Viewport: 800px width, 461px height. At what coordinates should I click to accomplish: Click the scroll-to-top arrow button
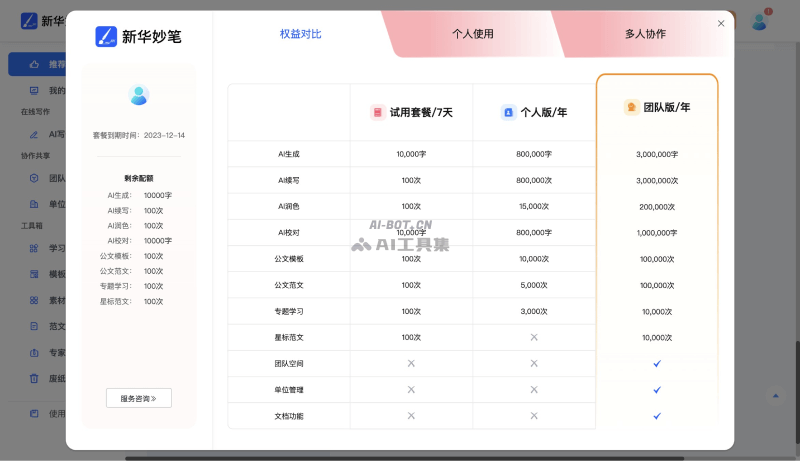775,396
